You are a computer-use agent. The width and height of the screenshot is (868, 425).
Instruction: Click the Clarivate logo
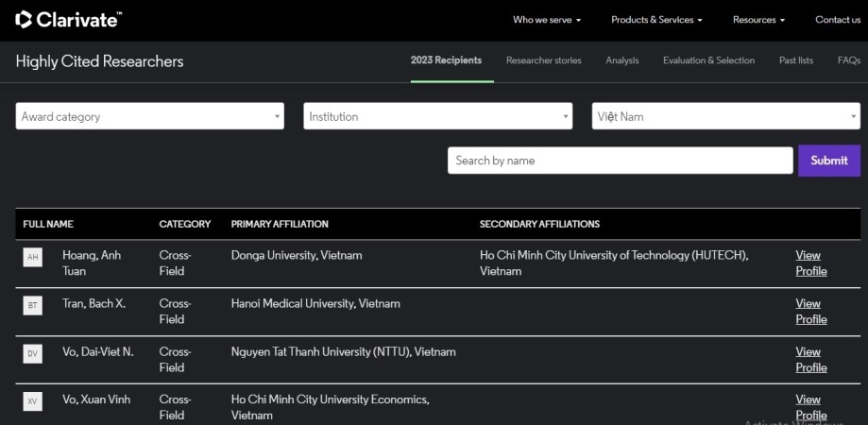(68, 20)
